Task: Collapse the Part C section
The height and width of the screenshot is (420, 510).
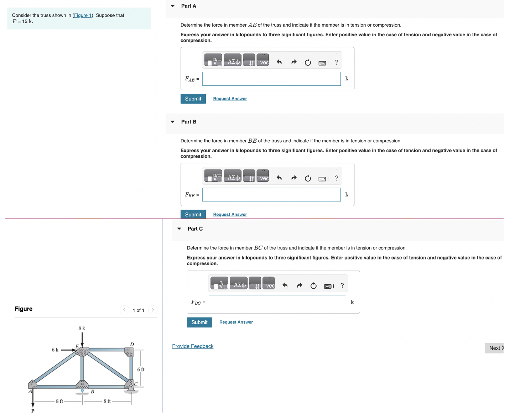Action: tap(179, 229)
